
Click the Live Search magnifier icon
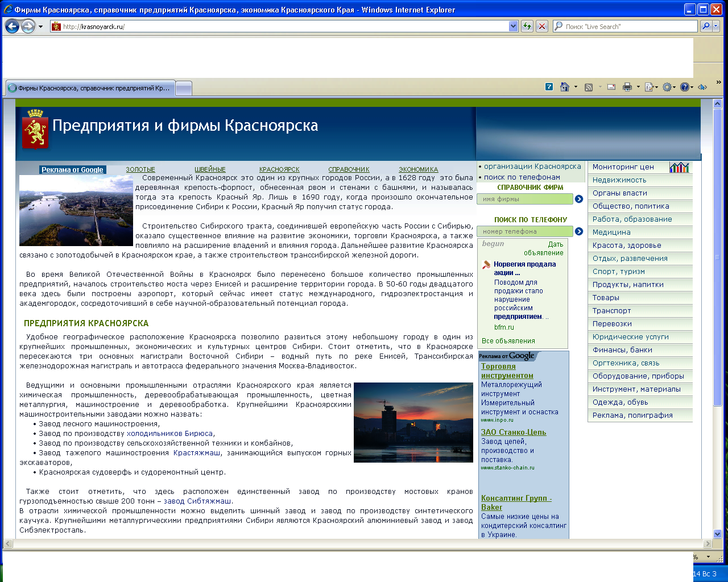[x=707, y=26]
